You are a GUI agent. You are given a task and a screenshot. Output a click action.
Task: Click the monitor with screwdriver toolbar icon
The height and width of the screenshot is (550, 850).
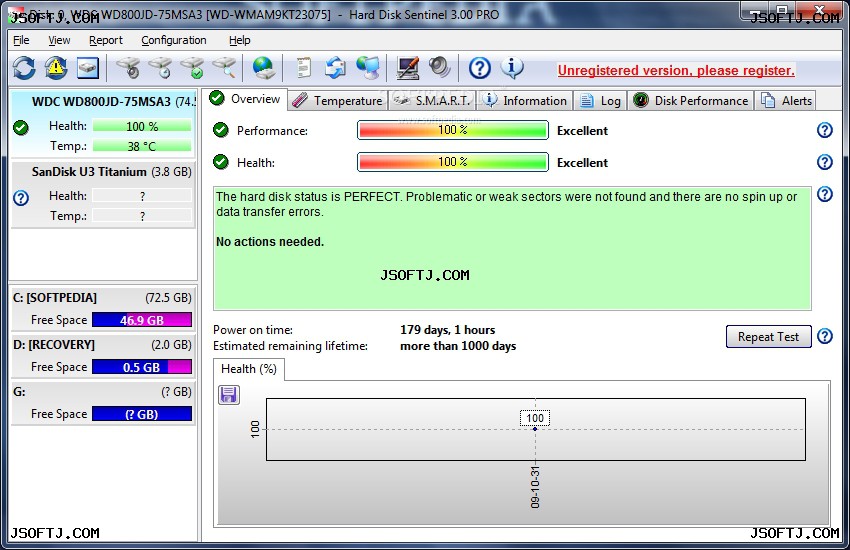[x=408, y=68]
